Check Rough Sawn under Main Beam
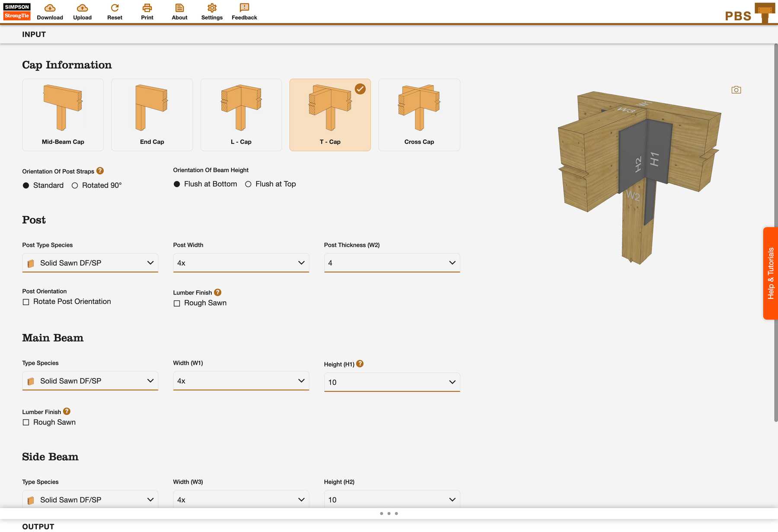Image resolution: width=778 pixels, height=532 pixels. pyautogui.click(x=26, y=423)
